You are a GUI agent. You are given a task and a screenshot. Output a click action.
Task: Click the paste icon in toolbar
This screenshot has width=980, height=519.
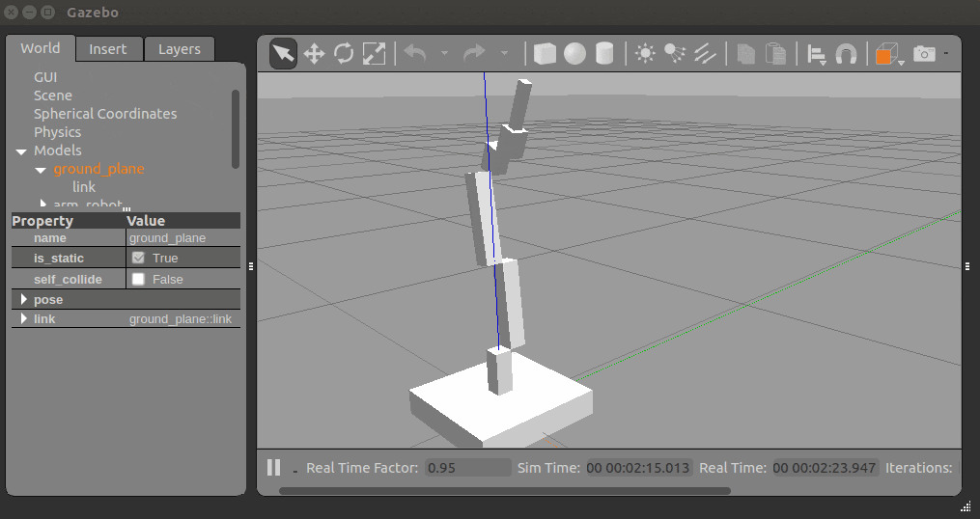(775, 54)
